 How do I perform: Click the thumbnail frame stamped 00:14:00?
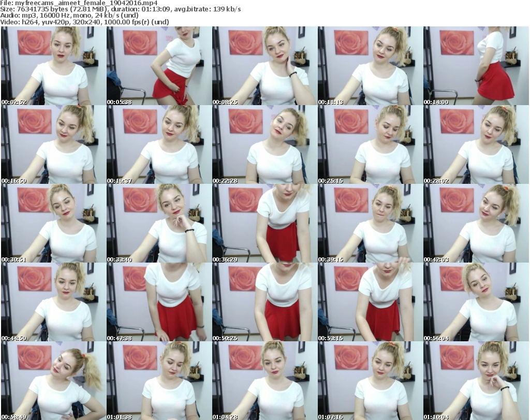(x=476, y=66)
